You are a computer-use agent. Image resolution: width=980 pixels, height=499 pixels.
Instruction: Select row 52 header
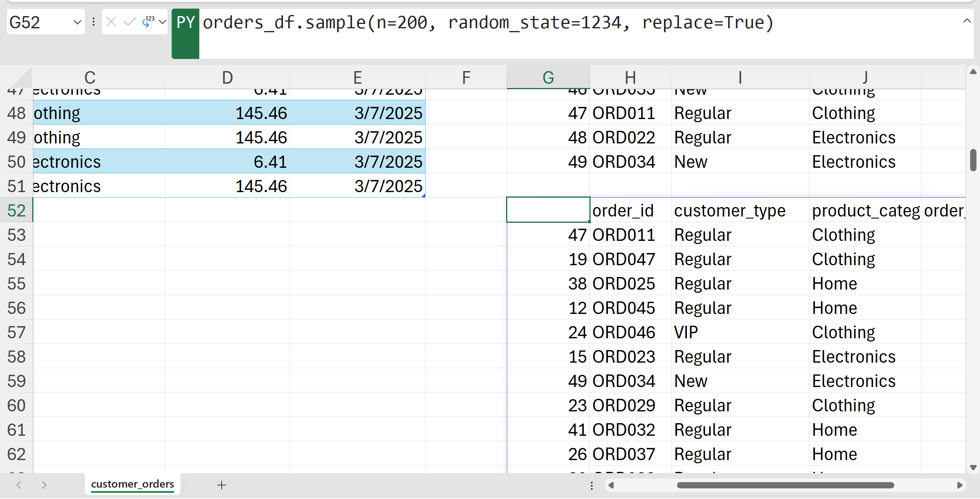click(x=16, y=211)
